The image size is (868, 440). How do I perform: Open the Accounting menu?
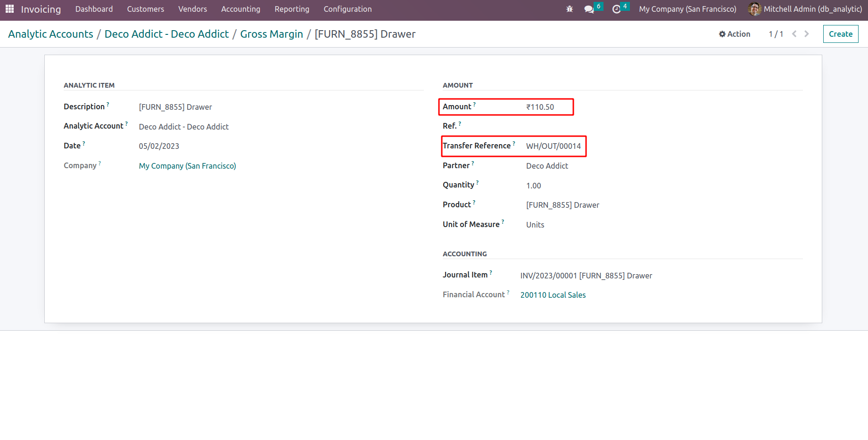[240, 9]
